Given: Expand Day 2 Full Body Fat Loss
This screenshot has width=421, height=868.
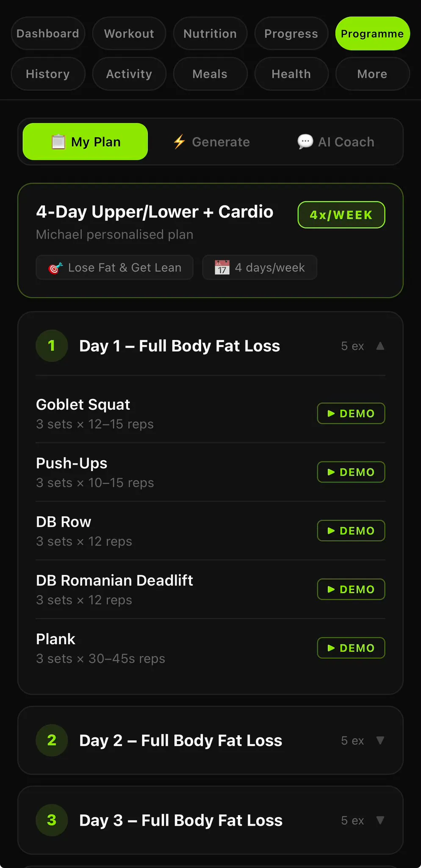Looking at the screenshot, I should click(x=210, y=740).
